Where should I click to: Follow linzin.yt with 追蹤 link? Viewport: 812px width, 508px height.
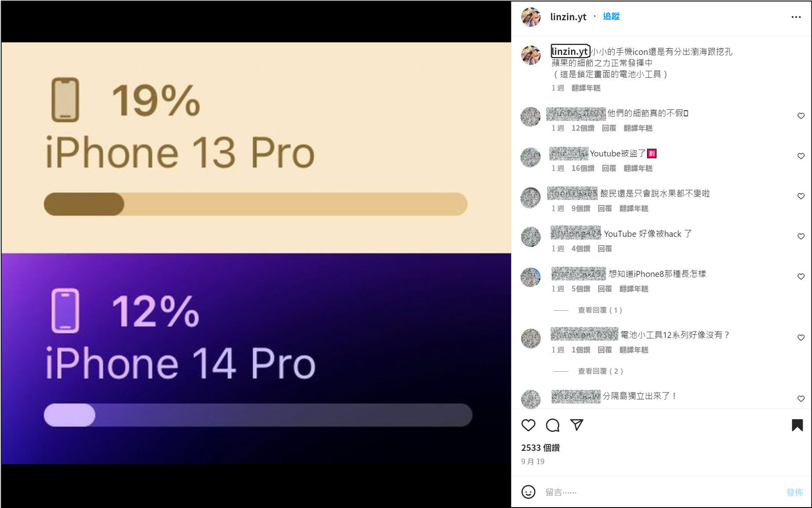(611, 16)
